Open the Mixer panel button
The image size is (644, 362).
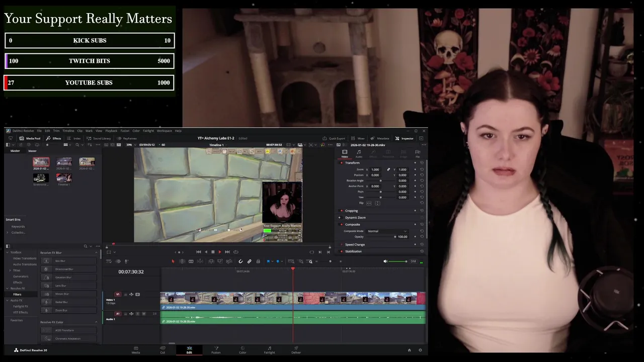[x=358, y=138]
